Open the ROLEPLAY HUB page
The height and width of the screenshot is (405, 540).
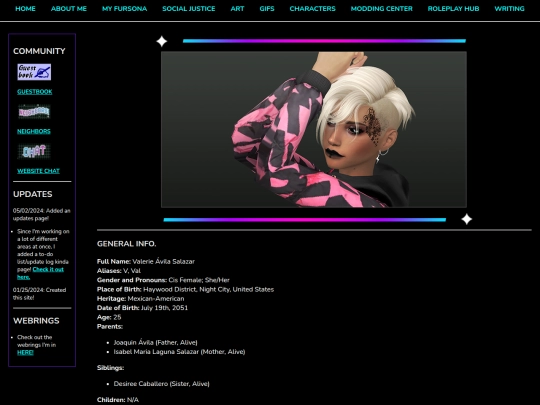453,9
